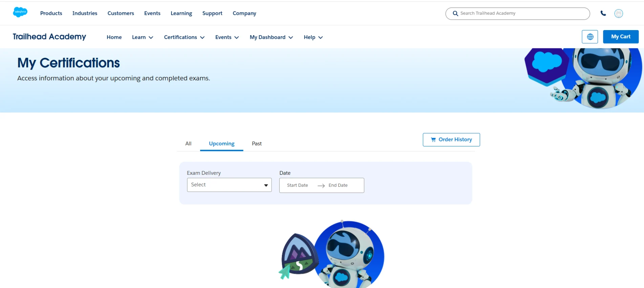
Task: Click the phone contact icon
Action: coord(603,13)
